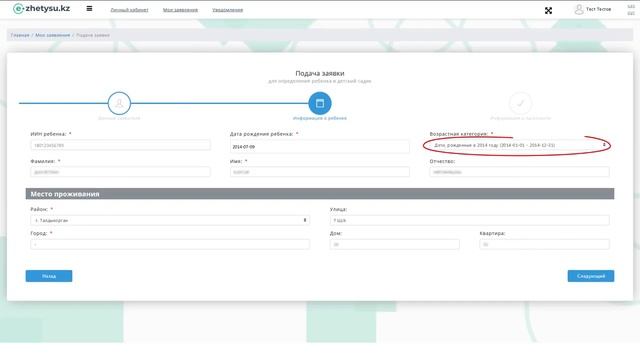Open the third top navigation link
The height and width of the screenshot is (360, 640).
pos(227,10)
